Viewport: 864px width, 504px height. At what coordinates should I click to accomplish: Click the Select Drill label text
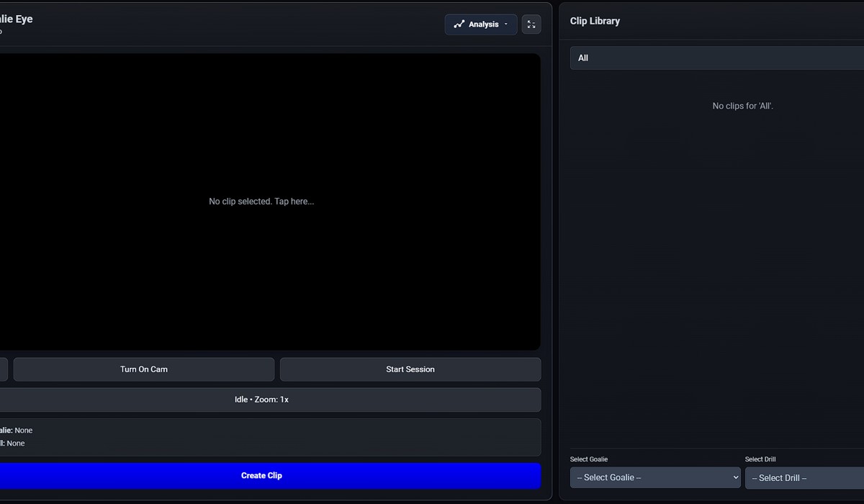[x=760, y=459]
